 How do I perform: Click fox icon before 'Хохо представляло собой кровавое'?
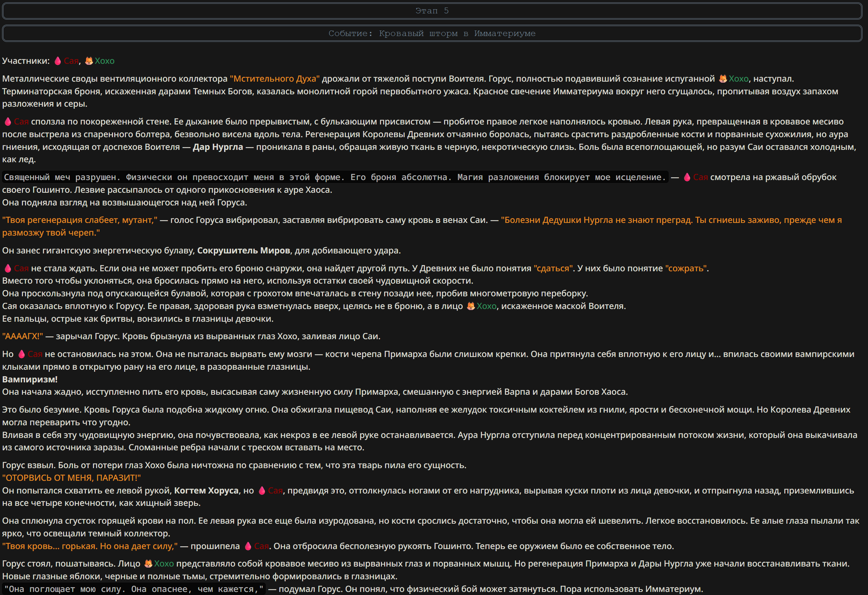pyautogui.click(x=148, y=564)
